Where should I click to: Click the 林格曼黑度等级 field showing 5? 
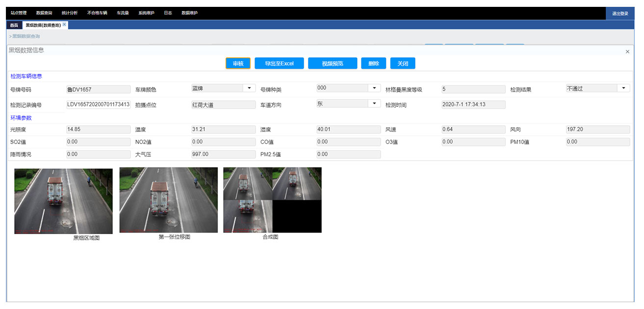473,90
